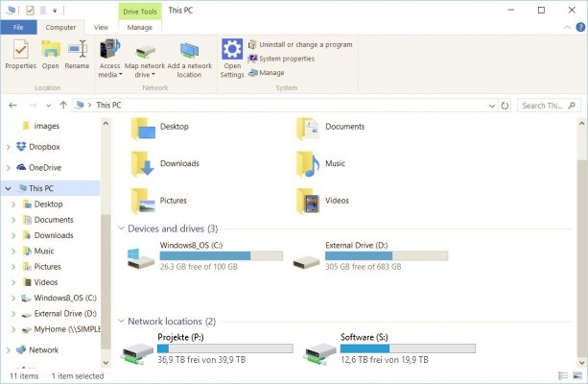Click the Properties icon in the ribbon
The width and height of the screenshot is (588, 384).
point(20,50)
